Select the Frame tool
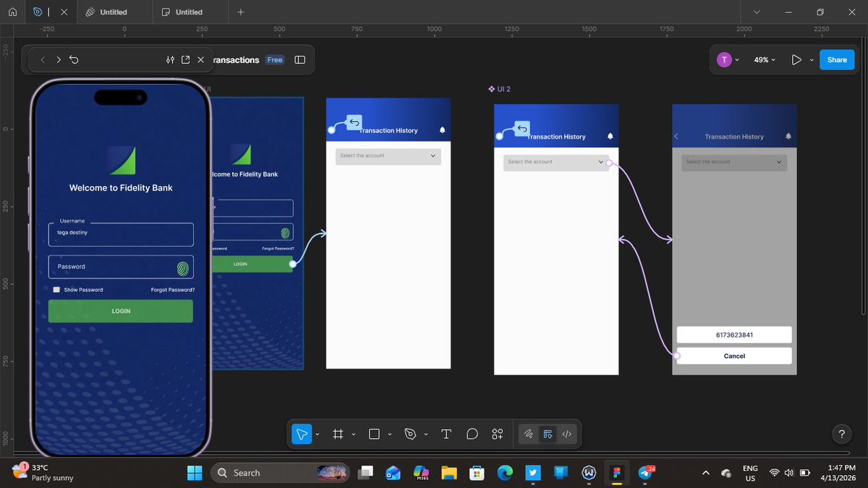 point(338,434)
